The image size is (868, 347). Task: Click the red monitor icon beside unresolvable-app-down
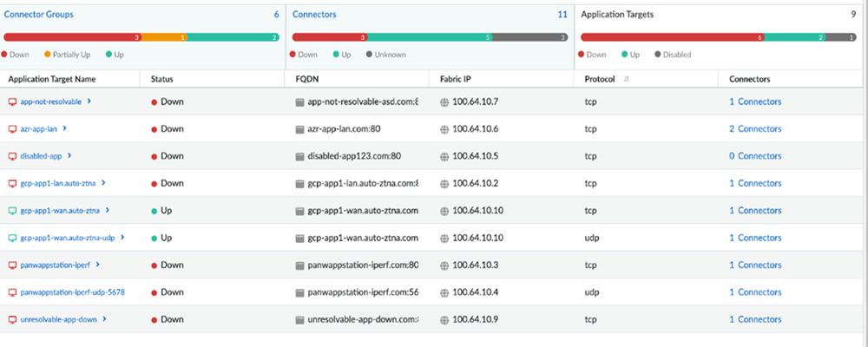tap(12, 319)
